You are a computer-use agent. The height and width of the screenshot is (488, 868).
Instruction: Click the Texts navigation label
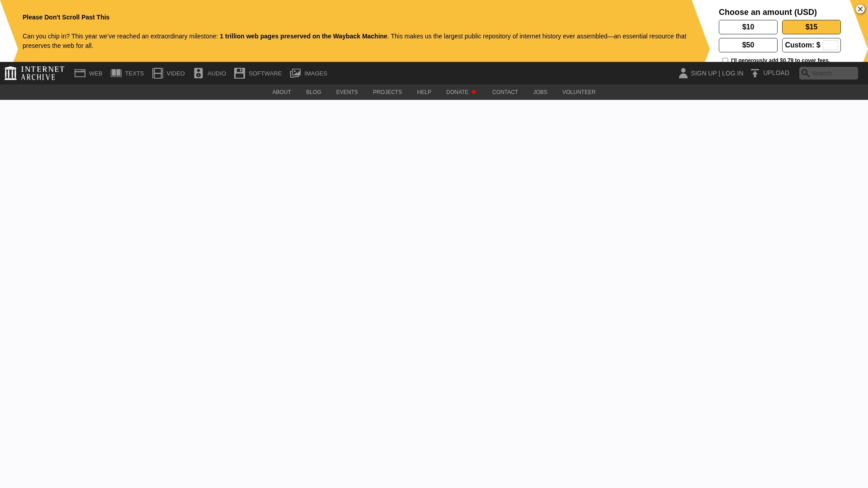(x=134, y=74)
